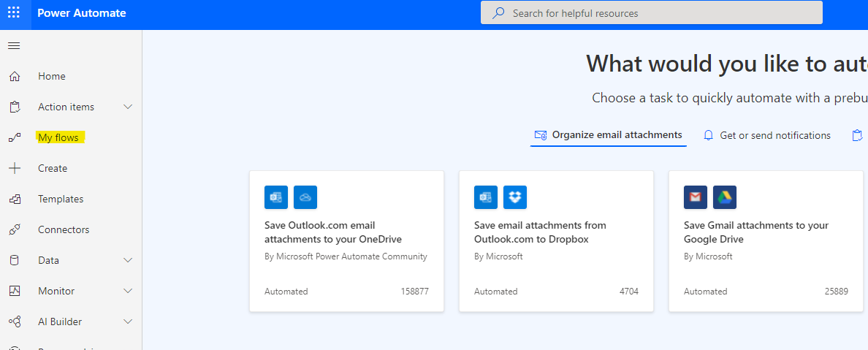The image size is (868, 350).
Task: Select Organize email attachments tab
Action: tap(609, 135)
